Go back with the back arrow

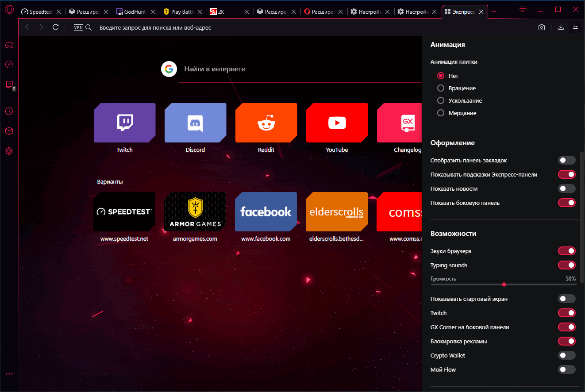(27, 27)
